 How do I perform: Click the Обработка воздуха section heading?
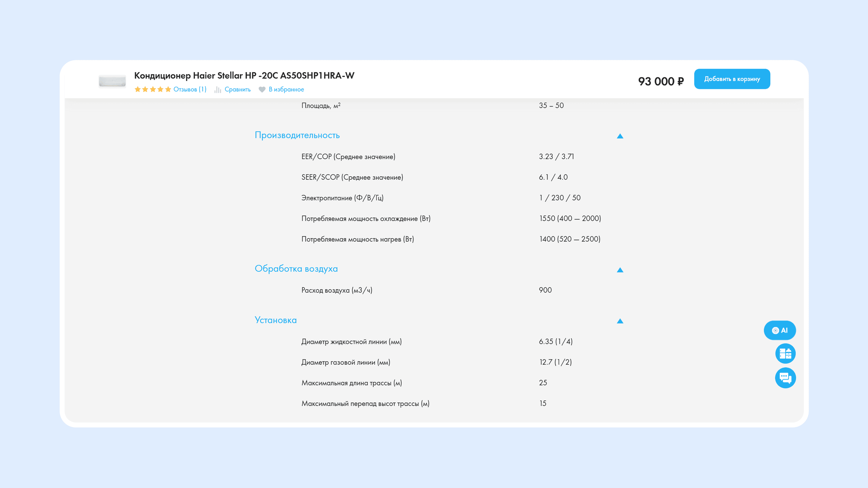(x=296, y=269)
